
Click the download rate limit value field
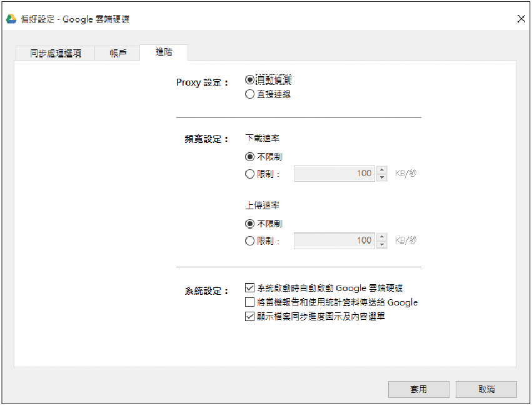(x=334, y=174)
